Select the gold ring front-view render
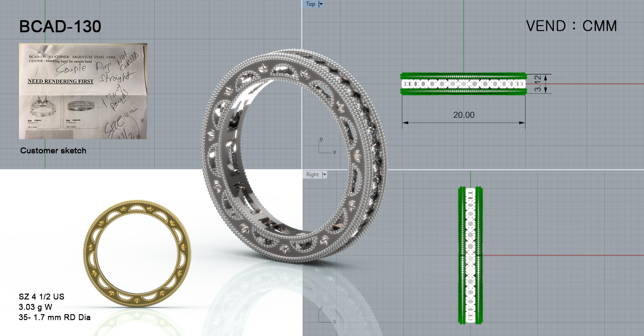 (x=137, y=254)
